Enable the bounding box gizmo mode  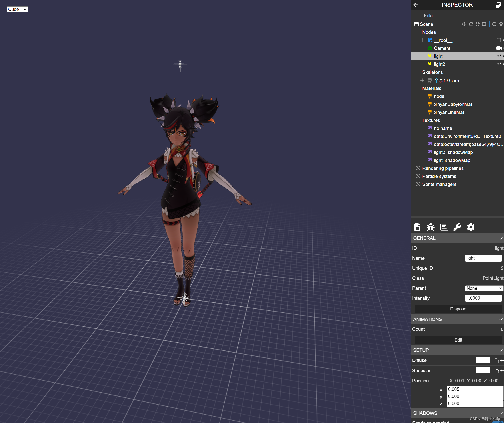(x=484, y=24)
